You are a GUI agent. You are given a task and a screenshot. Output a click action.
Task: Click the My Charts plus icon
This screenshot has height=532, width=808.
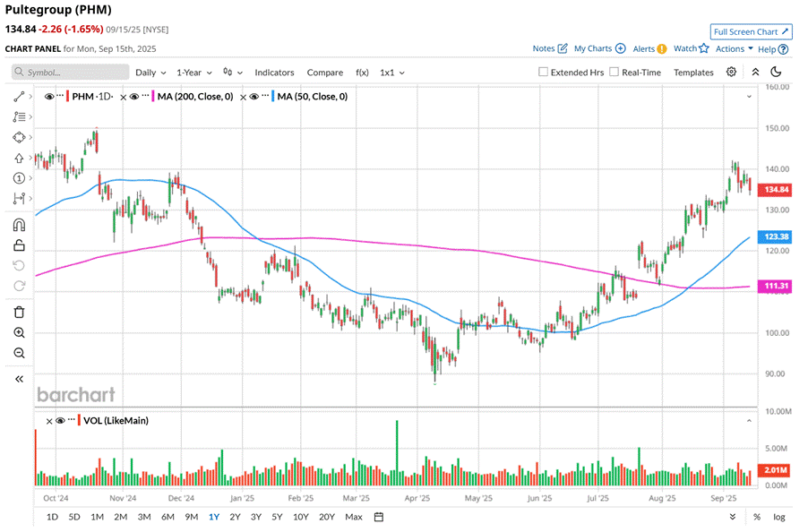point(621,48)
